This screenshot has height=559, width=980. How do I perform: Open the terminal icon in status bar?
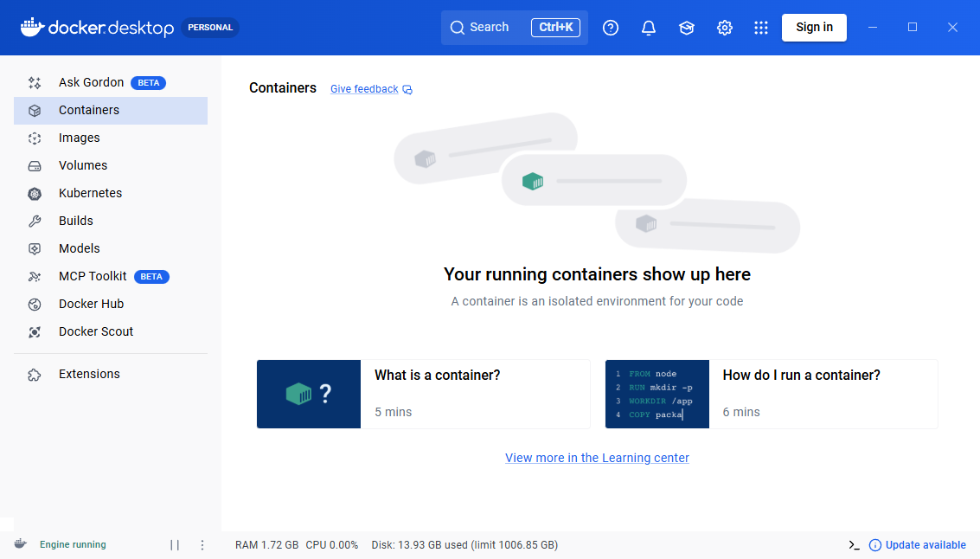pyautogui.click(x=854, y=545)
